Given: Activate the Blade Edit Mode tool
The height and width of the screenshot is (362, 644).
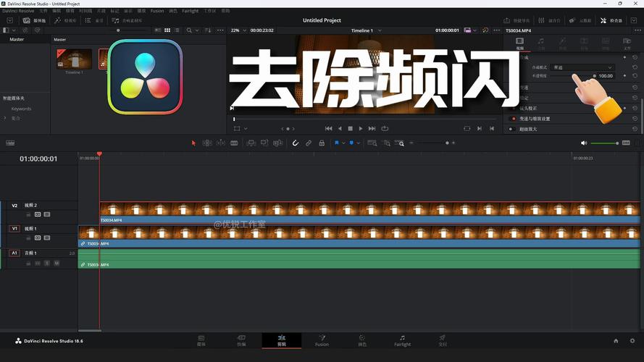Looking at the screenshot, I should 234,143.
